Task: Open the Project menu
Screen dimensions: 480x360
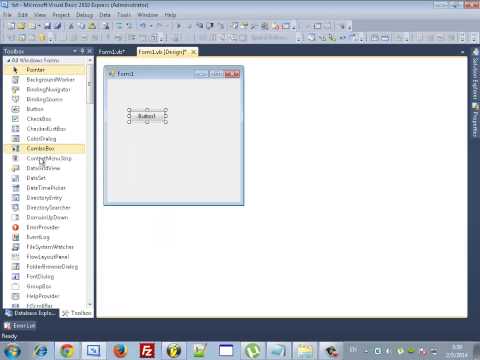Action: pyautogui.click(x=61, y=15)
